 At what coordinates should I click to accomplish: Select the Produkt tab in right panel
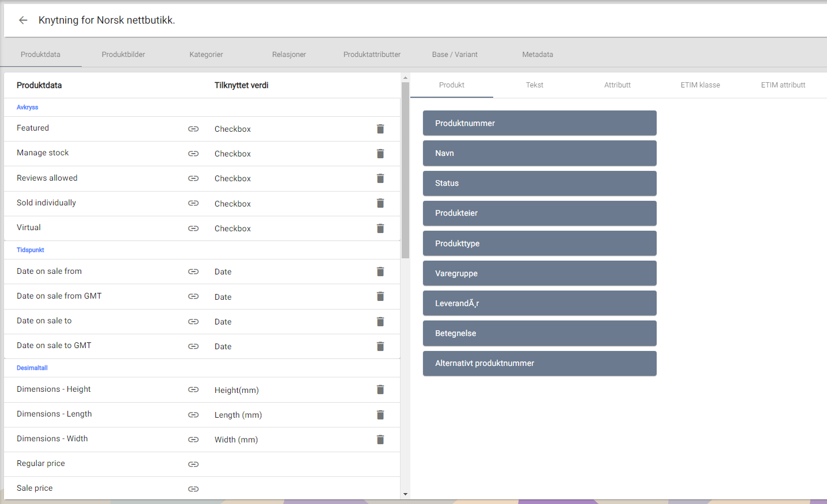(452, 85)
